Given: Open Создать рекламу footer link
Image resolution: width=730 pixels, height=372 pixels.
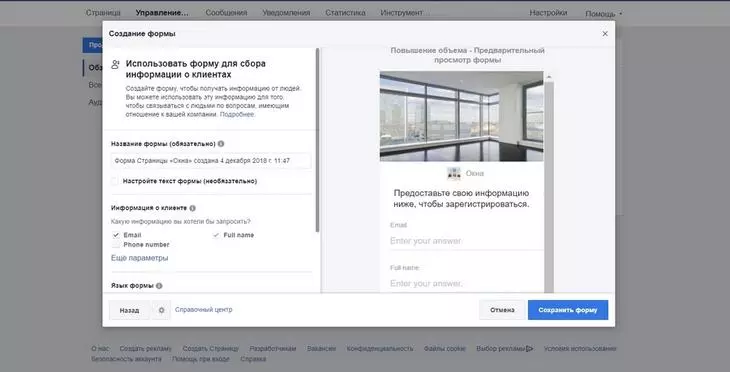Looking at the screenshot, I should click(x=145, y=348).
